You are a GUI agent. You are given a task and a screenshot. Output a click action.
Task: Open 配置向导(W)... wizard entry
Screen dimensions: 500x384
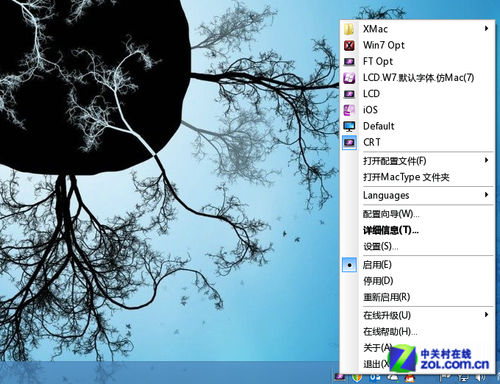[417, 214]
